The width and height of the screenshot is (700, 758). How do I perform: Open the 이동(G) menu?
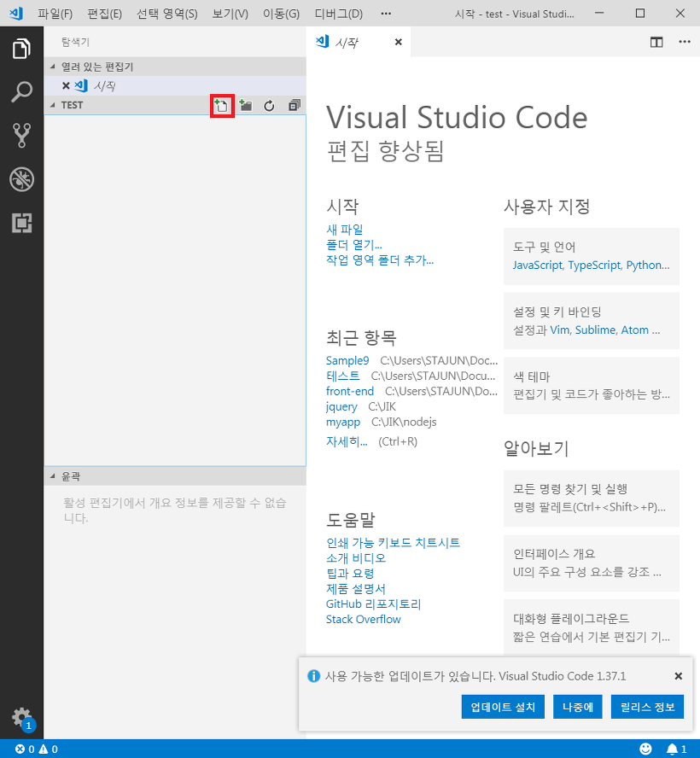(x=281, y=14)
